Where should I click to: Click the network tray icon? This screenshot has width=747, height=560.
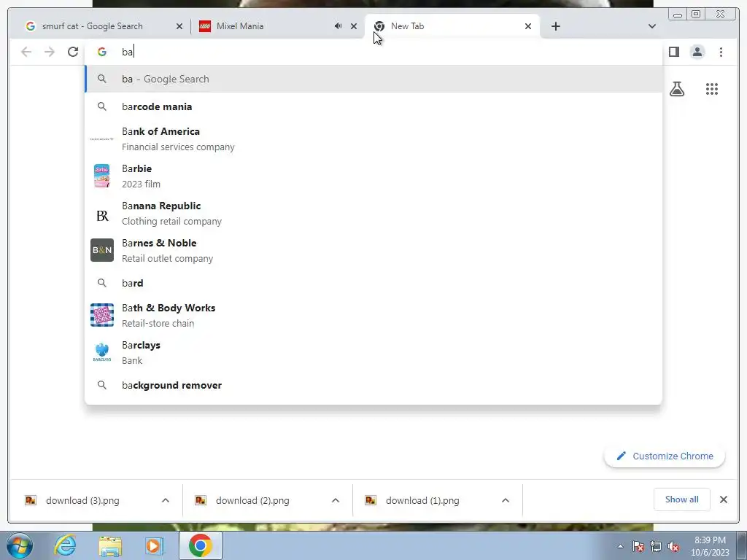656,546
